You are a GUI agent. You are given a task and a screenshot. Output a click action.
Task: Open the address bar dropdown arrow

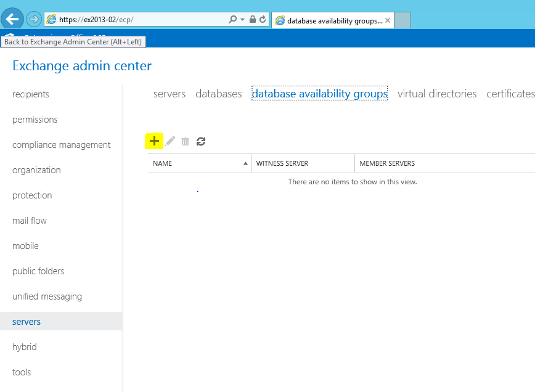(x=243, y=20)
